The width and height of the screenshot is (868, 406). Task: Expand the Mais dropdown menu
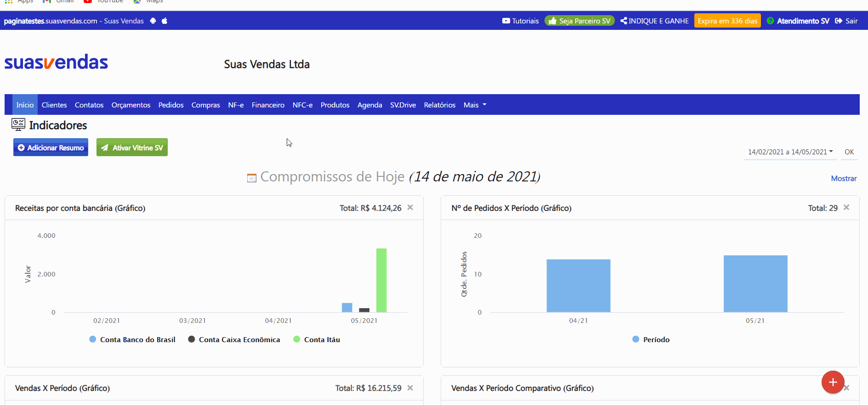tap(475, 105)
